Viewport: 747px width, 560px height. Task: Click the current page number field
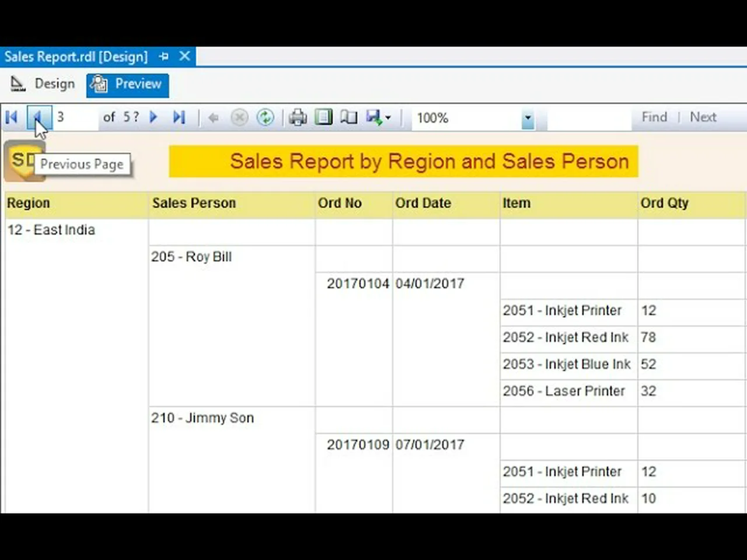click(76, 117)
